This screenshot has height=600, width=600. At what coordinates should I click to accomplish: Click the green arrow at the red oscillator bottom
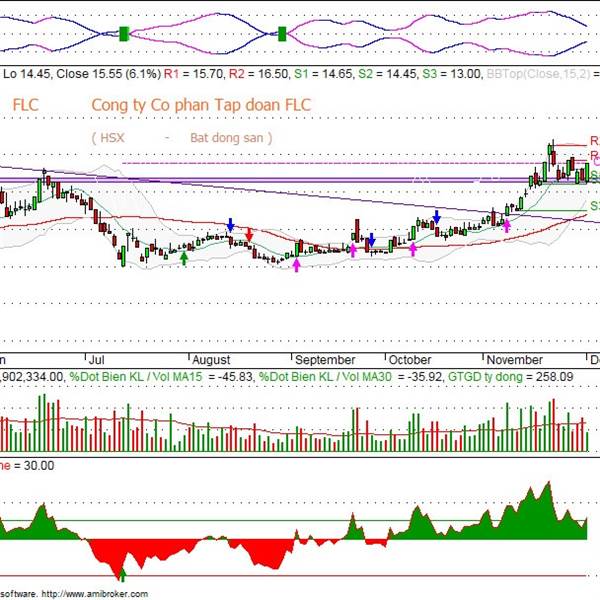(122, 575)
